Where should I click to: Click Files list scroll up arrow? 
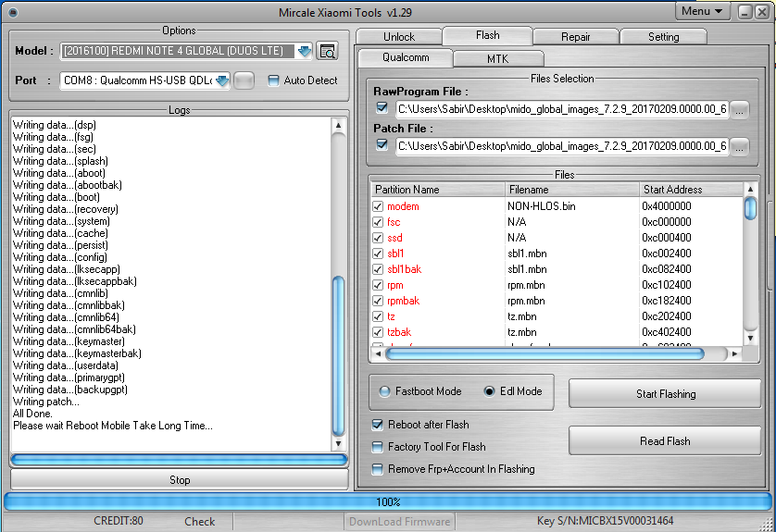(750, 190)
